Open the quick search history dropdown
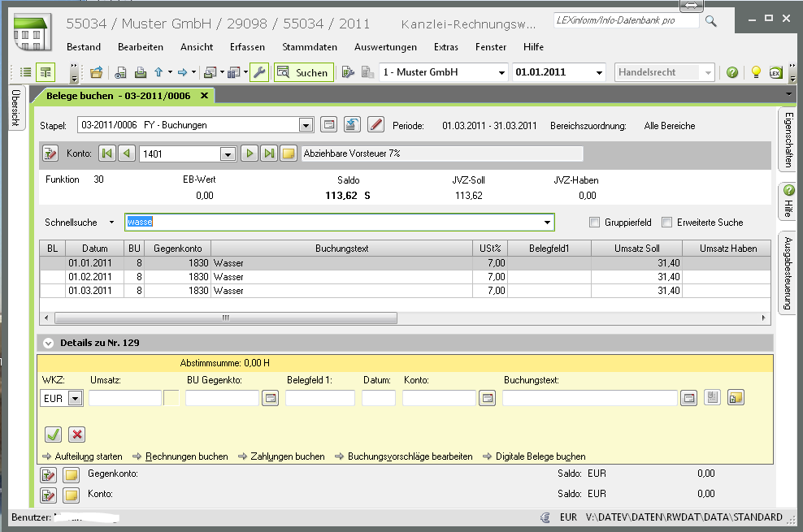This screenshot has width=803, height=532. [548, 222]
